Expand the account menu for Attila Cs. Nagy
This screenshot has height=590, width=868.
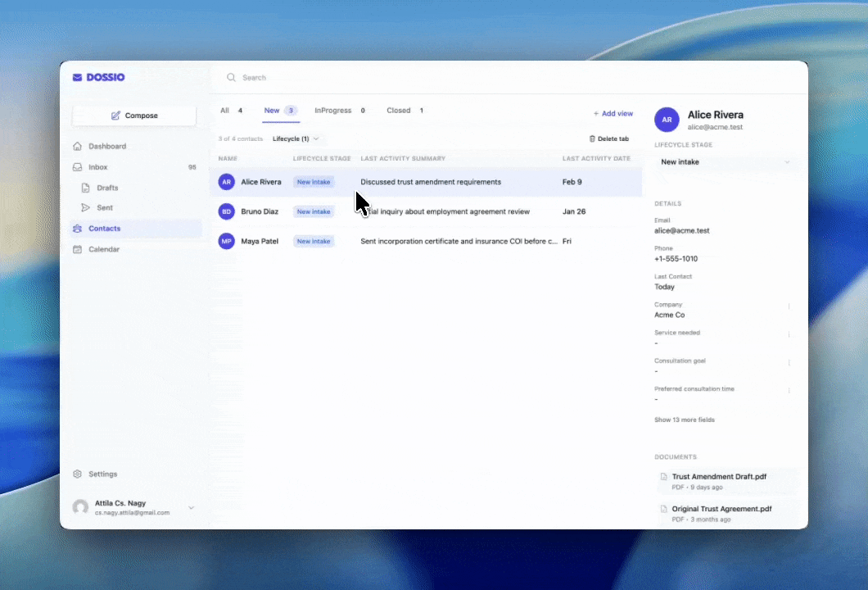191,507
